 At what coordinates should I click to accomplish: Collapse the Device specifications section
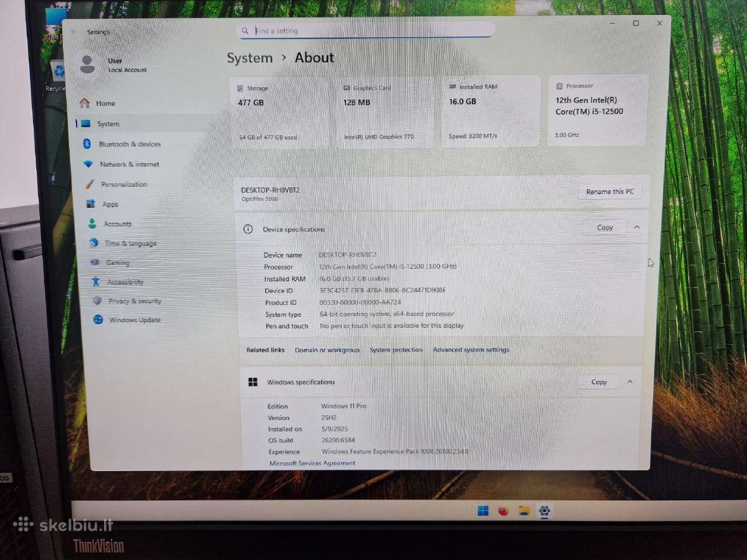(x=636, y=228)
